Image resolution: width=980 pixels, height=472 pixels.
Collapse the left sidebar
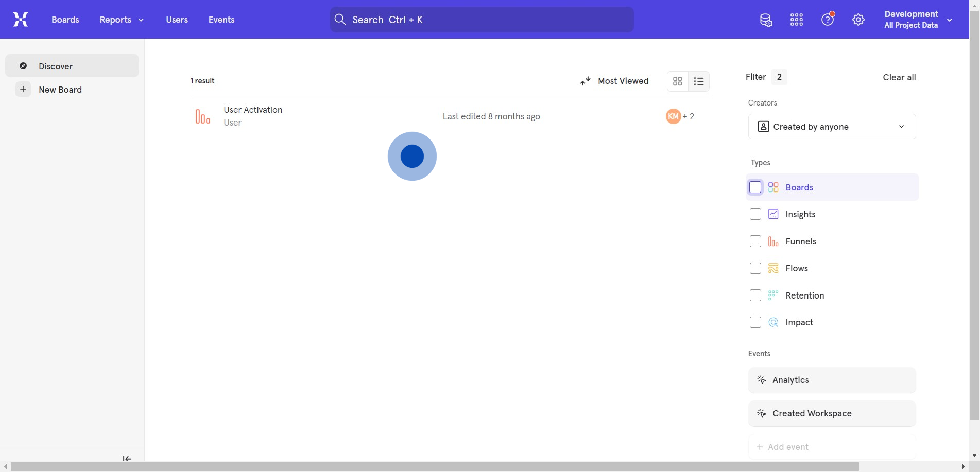tap(127, 458)
